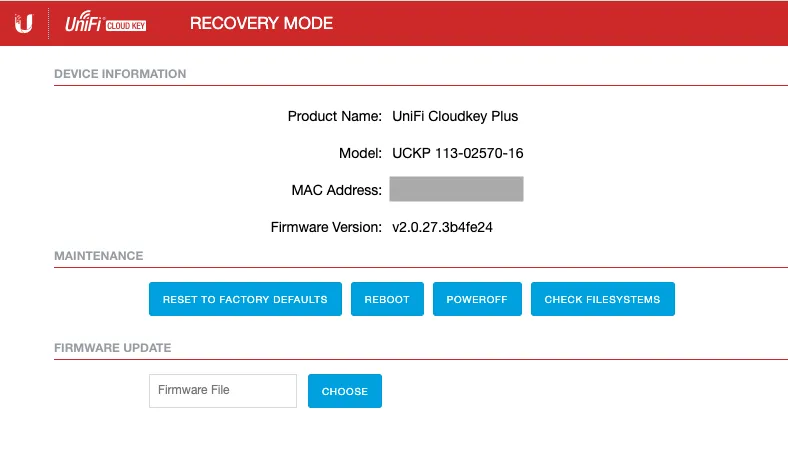Select the Recovery Mode header title
The image size is (788, 459).
(x=261, y=23)
